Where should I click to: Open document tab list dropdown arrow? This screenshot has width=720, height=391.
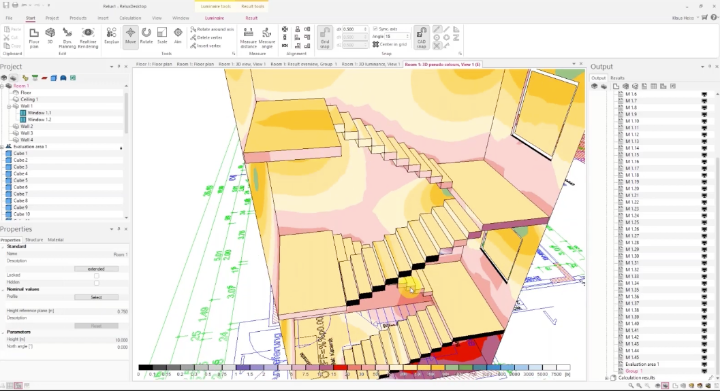point(574,64)
